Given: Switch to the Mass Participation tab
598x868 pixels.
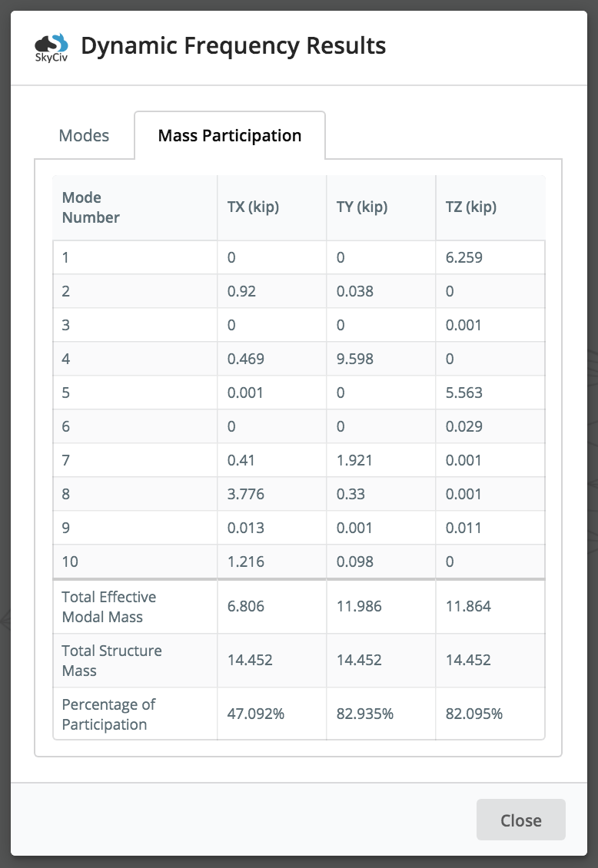Looking at the screenshot, I should tap(229, 134).
